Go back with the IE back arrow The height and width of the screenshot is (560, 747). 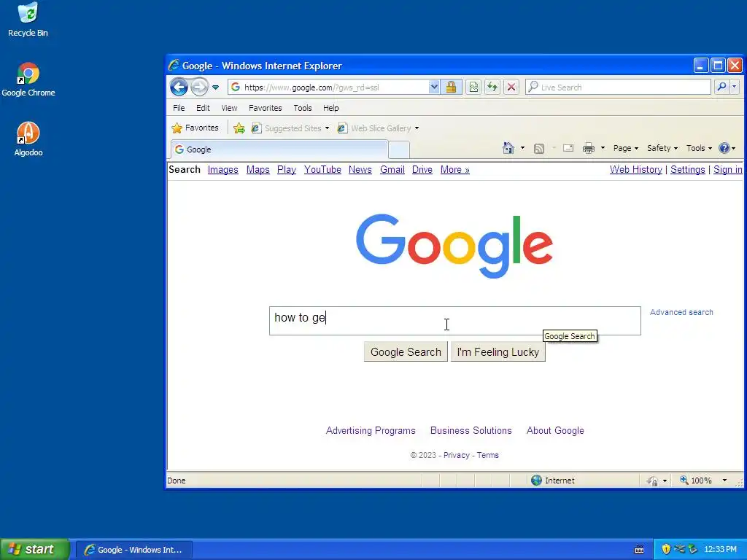(x=179, y=87)
